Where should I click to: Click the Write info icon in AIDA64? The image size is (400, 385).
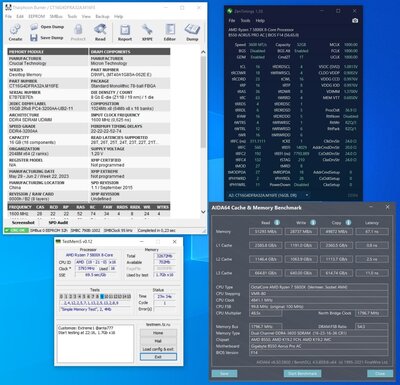313,222
